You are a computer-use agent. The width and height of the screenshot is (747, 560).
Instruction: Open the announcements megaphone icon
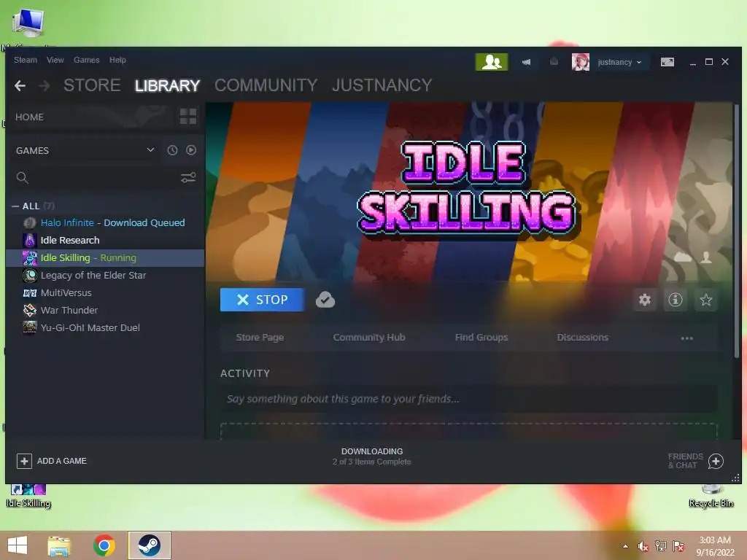(x=526, y=62)
